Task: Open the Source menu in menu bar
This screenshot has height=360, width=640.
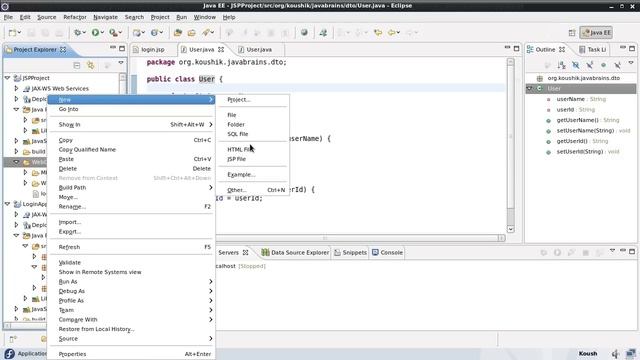Action: tap(47, 17)
